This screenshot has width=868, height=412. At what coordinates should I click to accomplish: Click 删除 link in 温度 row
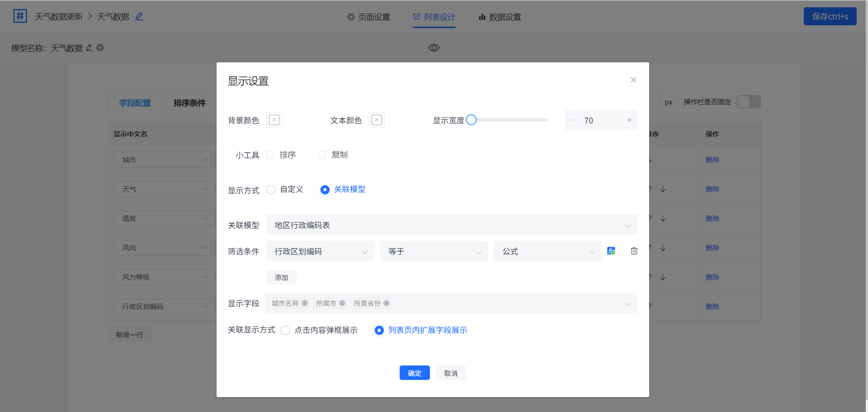point(712,218)
